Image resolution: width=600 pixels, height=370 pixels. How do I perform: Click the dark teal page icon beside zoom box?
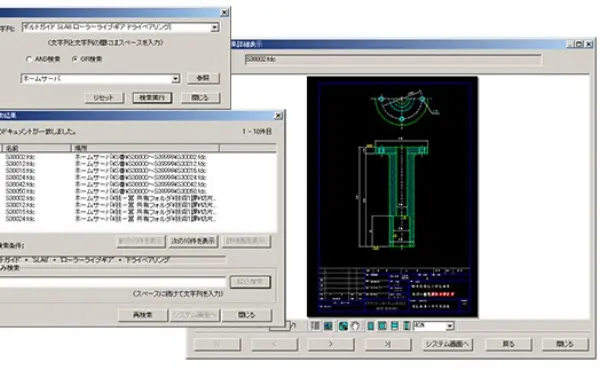[x=407, y=326]
